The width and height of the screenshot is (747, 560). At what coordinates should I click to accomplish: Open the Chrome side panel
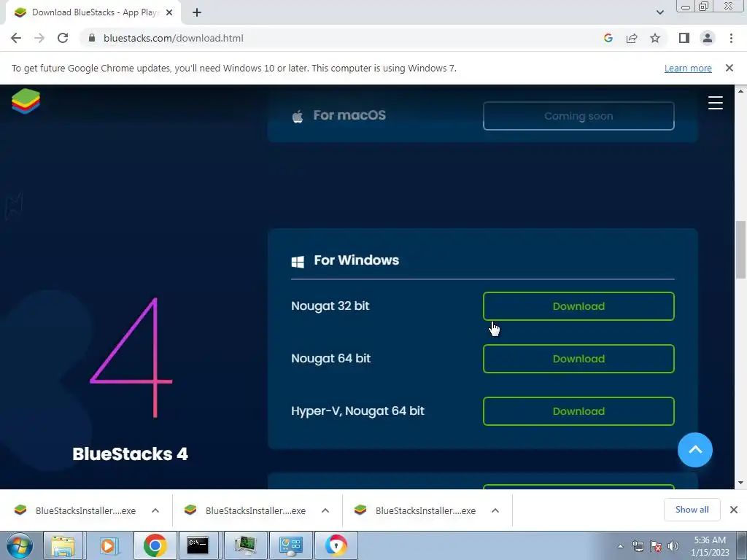click(x=684, y=38)
